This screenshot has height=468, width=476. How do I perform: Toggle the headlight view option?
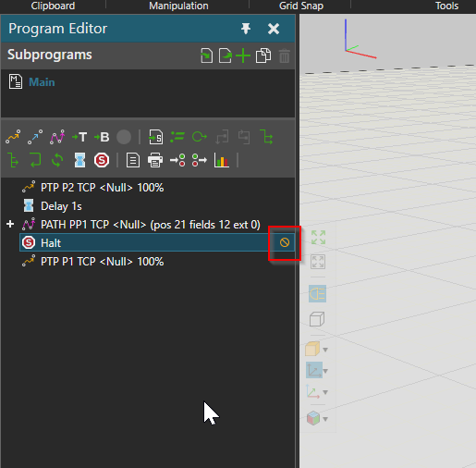point(317,293)
